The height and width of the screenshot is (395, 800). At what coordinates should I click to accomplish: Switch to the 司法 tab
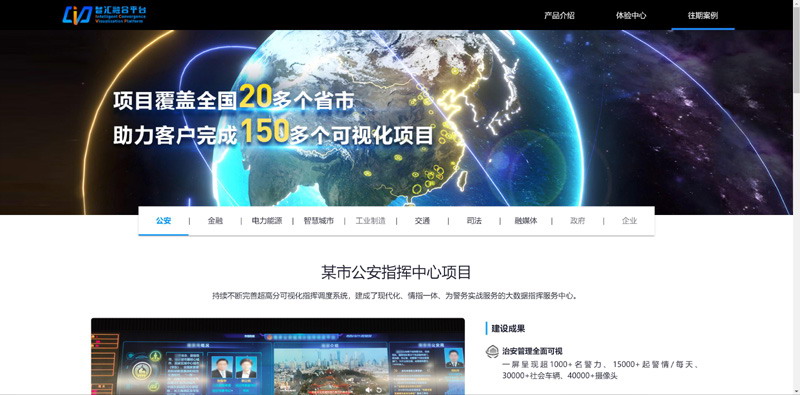(474, 221)
